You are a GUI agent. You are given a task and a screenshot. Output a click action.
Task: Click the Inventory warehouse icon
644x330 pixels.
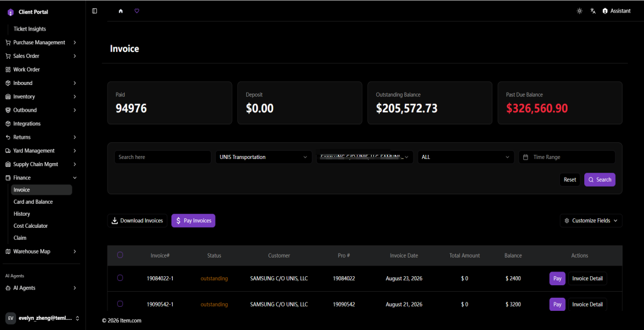tap(8, 97)
